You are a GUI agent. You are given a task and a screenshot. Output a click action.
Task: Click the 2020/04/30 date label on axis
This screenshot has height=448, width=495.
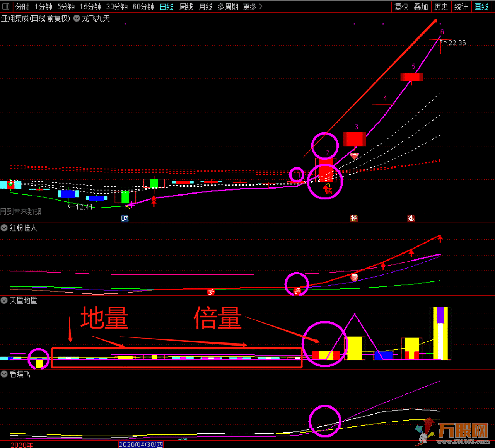click(x=141, y=444)
